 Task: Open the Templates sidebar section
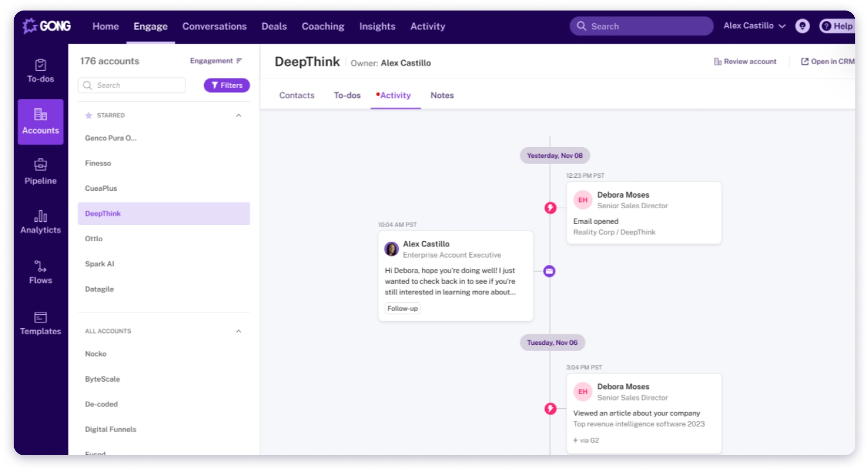pos(41,323)
